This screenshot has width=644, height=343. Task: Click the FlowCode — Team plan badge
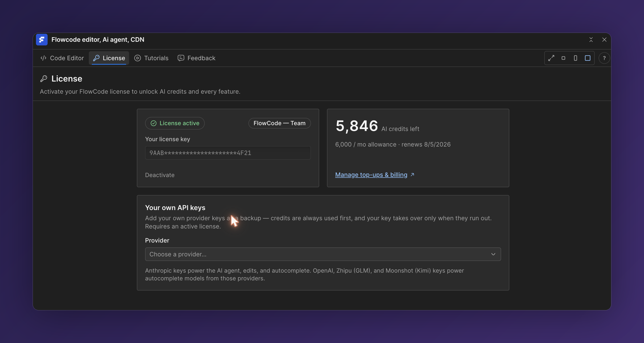[x=279, y=123]
